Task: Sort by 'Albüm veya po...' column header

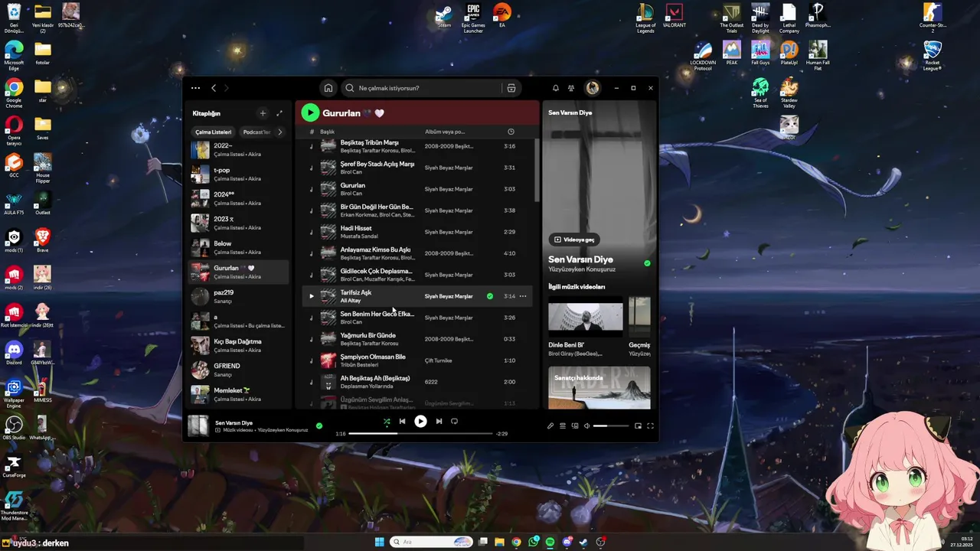Action: coord(445,132)
